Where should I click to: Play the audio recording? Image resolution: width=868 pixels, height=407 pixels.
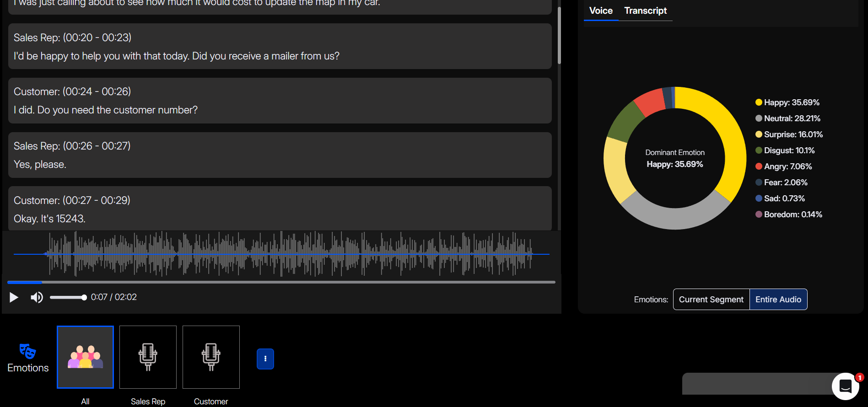tap(14, 298)
